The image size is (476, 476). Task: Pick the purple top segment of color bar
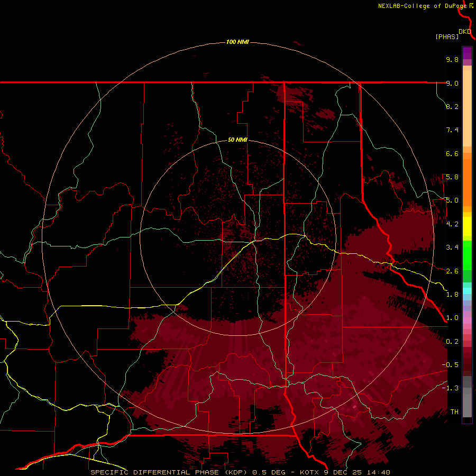[467, 53]
